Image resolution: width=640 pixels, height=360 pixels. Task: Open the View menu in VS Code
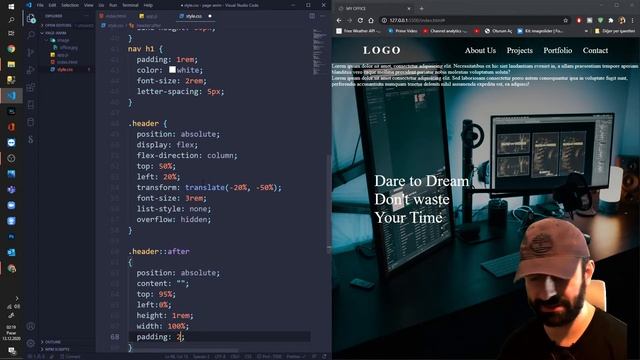point(89,5)
